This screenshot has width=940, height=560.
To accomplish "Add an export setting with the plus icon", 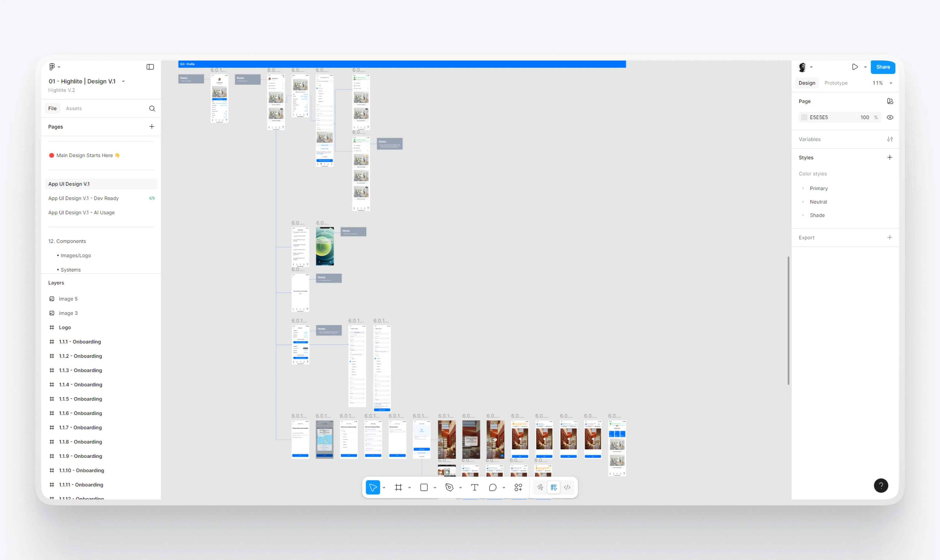I will click(x=890, y=237).
